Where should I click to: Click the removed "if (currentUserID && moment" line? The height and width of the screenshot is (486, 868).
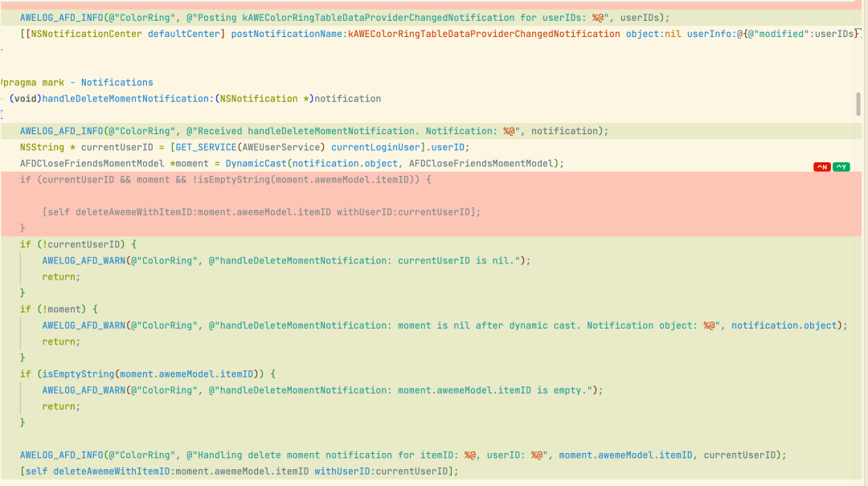pyautogui.click(x=225, y=179)
